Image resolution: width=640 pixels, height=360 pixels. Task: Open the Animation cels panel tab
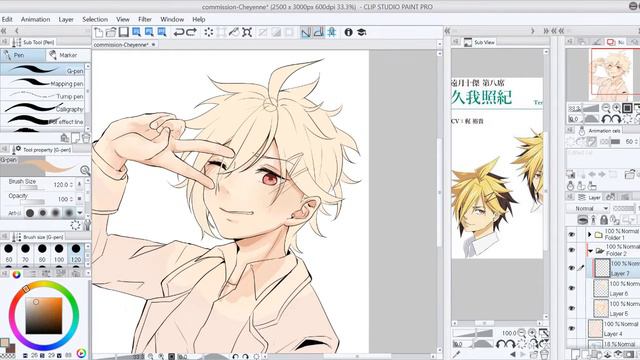click(600, 131)
